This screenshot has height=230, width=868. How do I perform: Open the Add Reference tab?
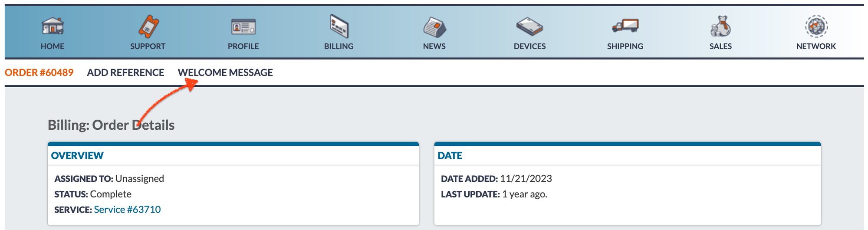(x=125, y=72)
